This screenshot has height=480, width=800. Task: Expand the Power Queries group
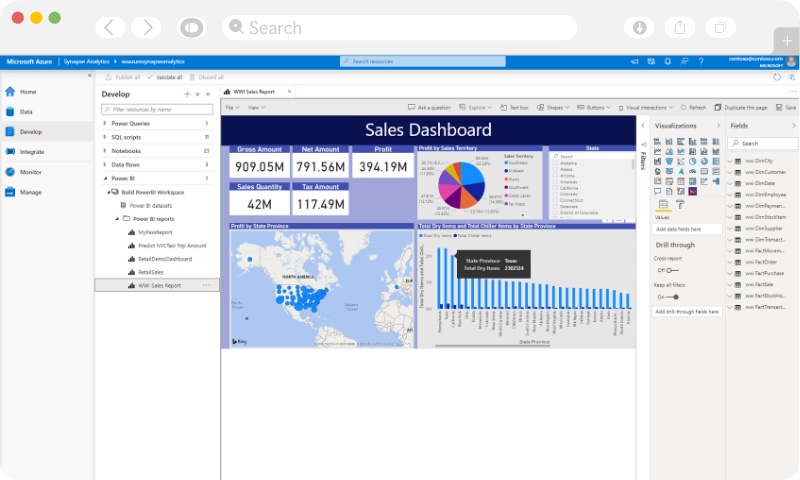click(105, 123)
